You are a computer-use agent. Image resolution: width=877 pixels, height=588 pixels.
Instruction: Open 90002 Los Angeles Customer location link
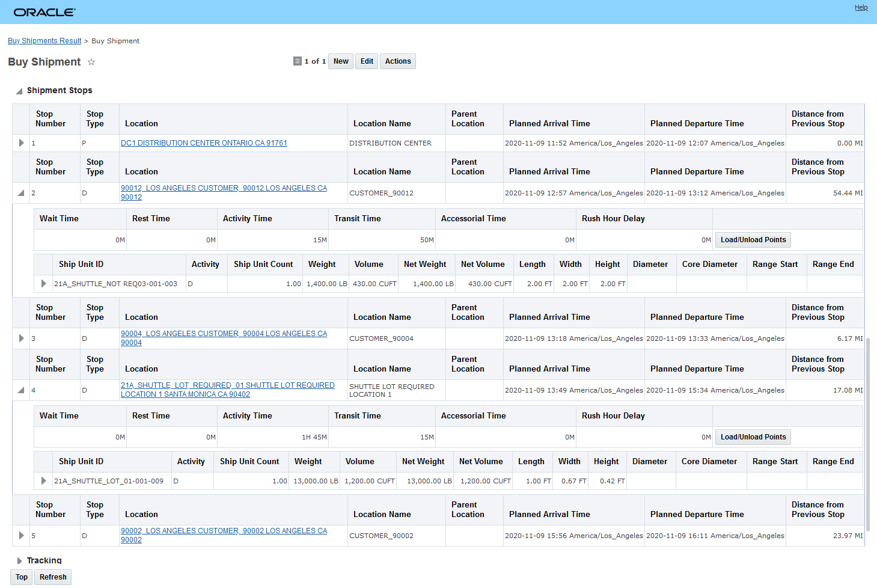pos(224,535)
